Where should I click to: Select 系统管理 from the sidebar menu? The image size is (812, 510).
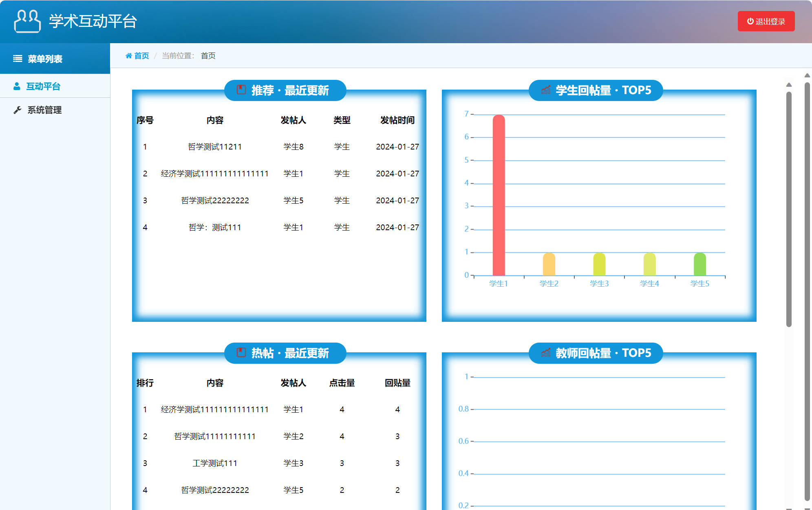[44, 110]
